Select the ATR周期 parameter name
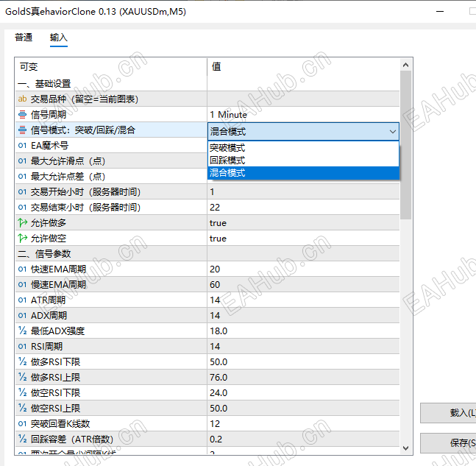Screen dimensions: 476x466 coord(48,300)
